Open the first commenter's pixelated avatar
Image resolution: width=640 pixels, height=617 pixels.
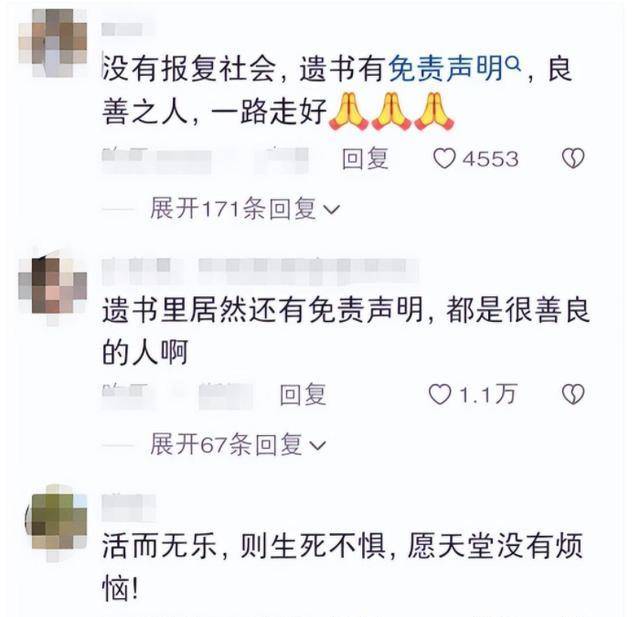(53, 43)
